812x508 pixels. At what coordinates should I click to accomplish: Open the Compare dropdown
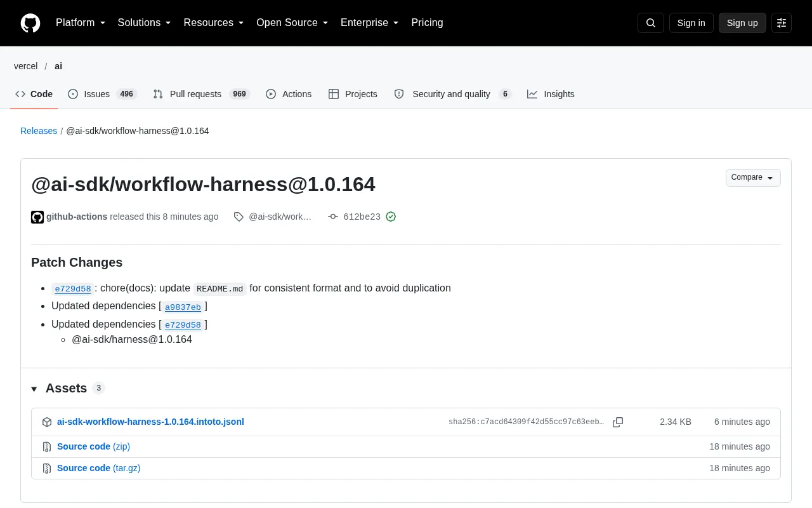click(753, 178)
